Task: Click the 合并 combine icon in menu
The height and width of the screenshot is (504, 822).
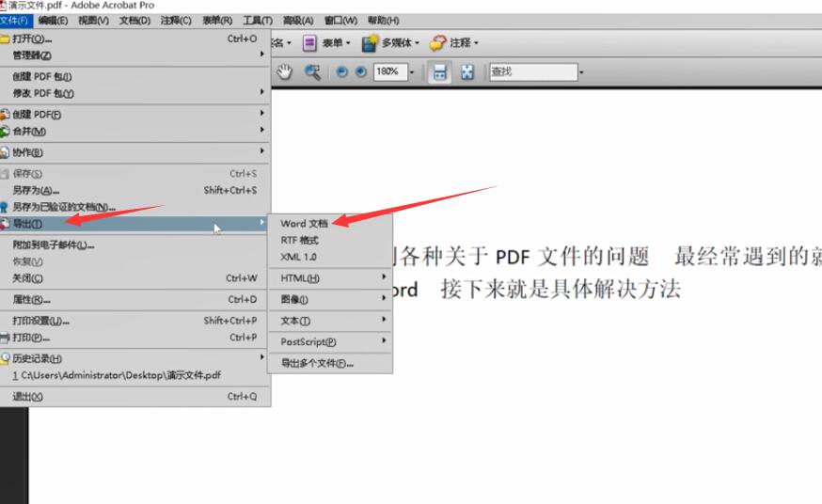Action: [x=5, y=131]
